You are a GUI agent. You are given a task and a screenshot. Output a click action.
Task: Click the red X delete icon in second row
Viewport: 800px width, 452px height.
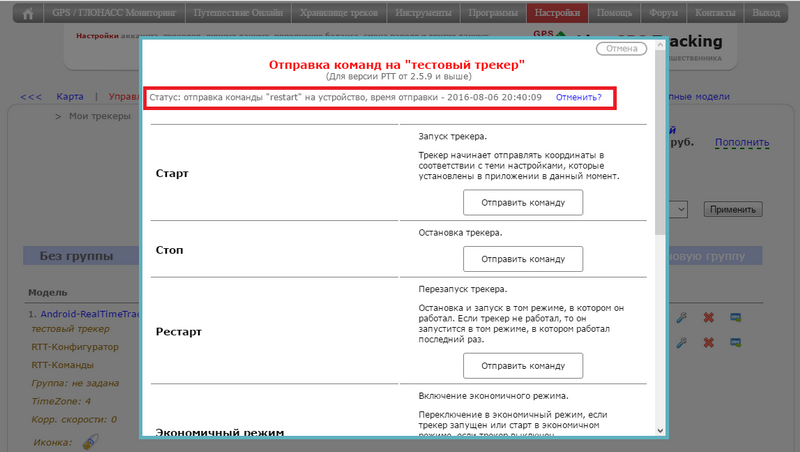coord(708,344)
